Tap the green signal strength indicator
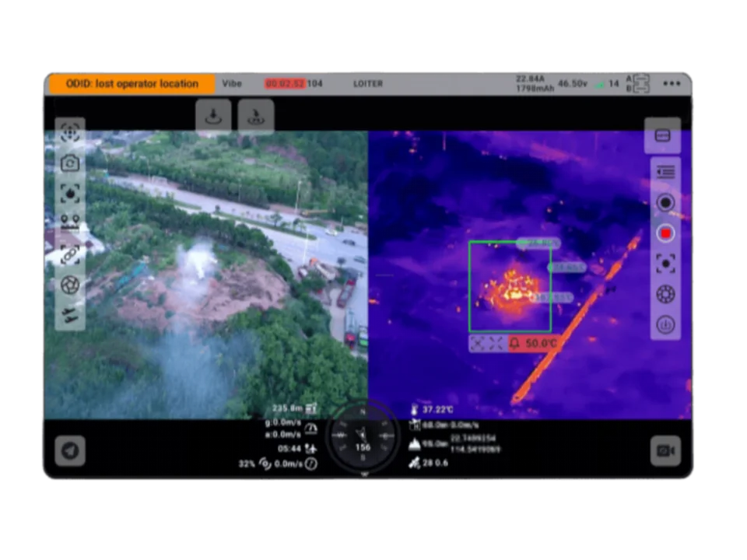Viewport: 747px width, 560px height. coord(599,84)
